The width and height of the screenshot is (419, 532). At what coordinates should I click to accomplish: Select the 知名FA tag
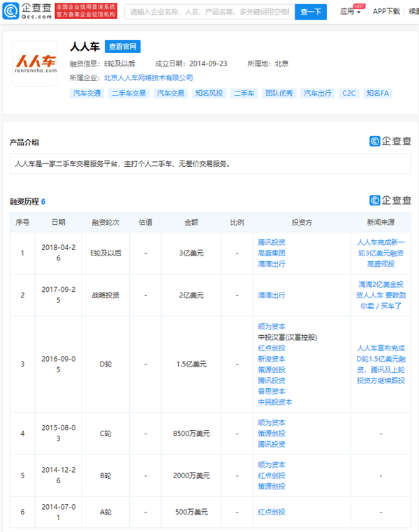pos(378,94)
